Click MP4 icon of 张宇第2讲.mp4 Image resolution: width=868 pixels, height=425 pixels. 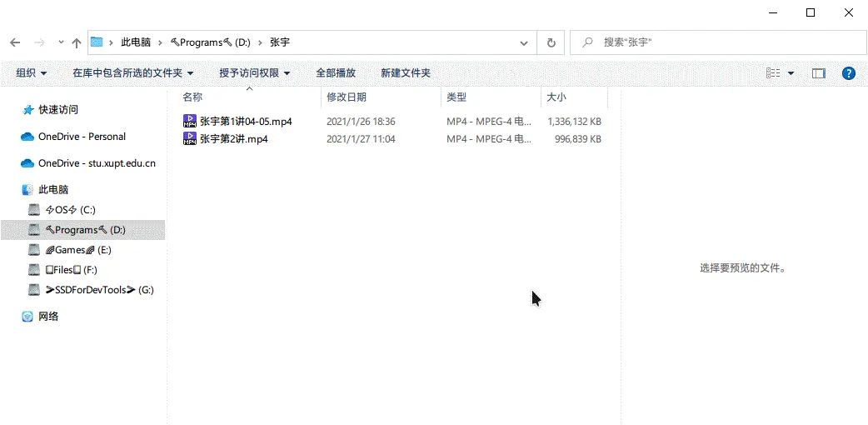tap(190, 138)
